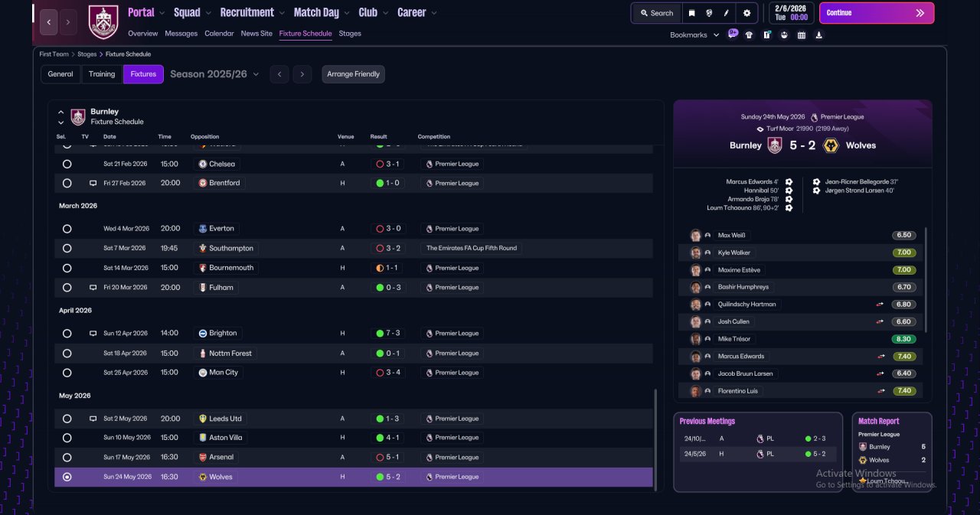Viewport: 980px width, 515px height.
Task: Switch to the Messages tab
Action: point(181,34)
